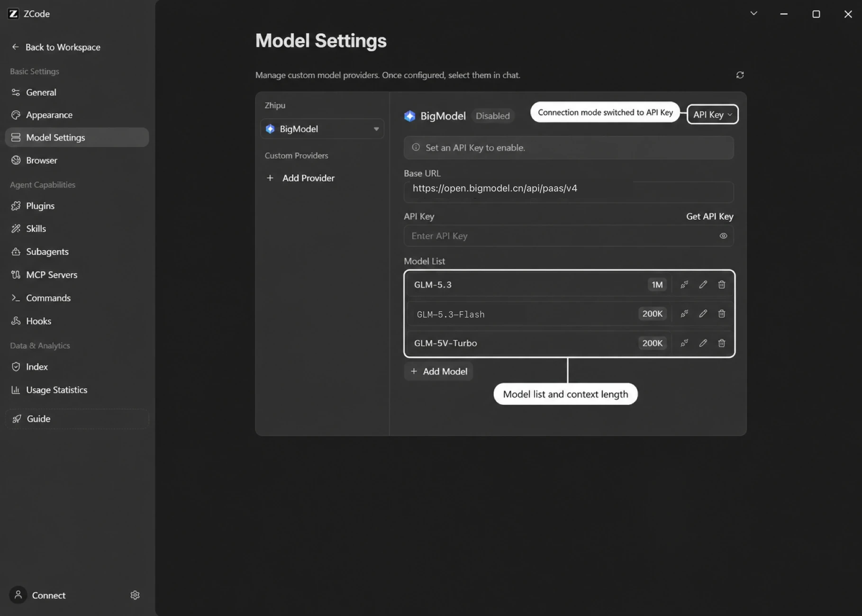
Task: Maximize the ZCode window
Action: coord(816,14)
